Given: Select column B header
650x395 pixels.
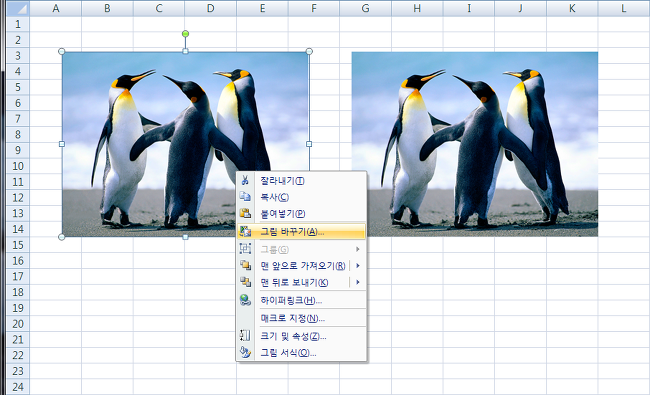Looking at the screenshot, I should point(107,8).
